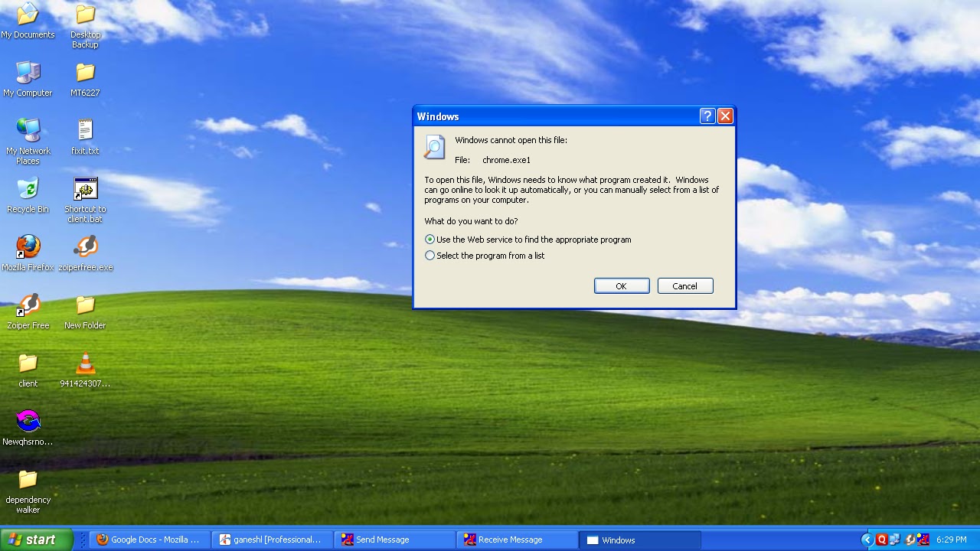Confirm the dialog with OK
The width and height of the screenshot is (980, 551).
(x=621, y=285)
